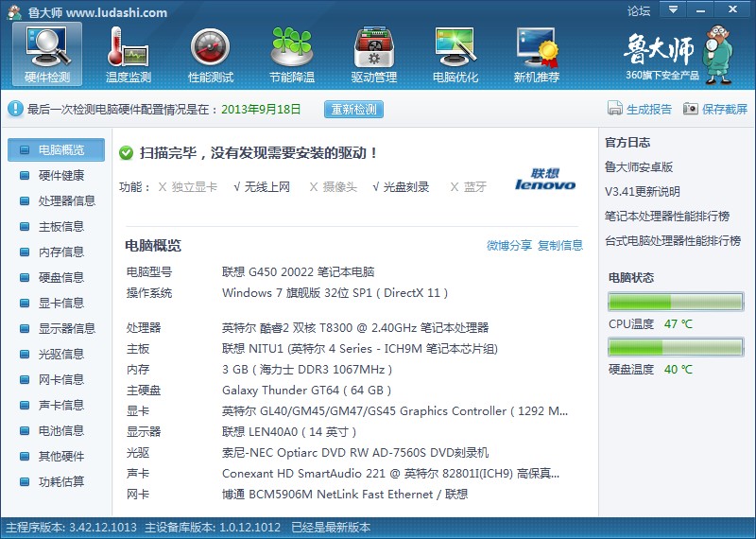
Task: Click the 索尼-NEC Optiarc DVD drive entry
Action: coord(355,453)
